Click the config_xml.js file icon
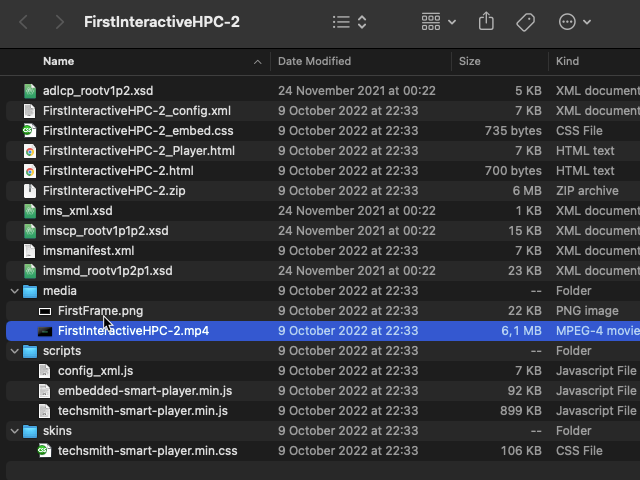Image resolution: width=640 pixels, height=480 pixels. pyautogui.click(x=44, y=371)
